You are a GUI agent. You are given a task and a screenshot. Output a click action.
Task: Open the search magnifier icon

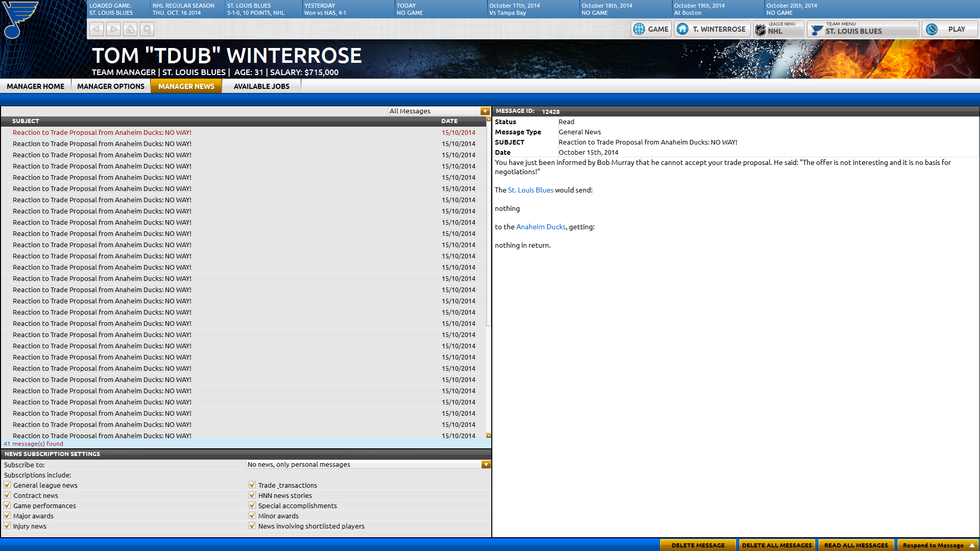click(x=147, y=30)
